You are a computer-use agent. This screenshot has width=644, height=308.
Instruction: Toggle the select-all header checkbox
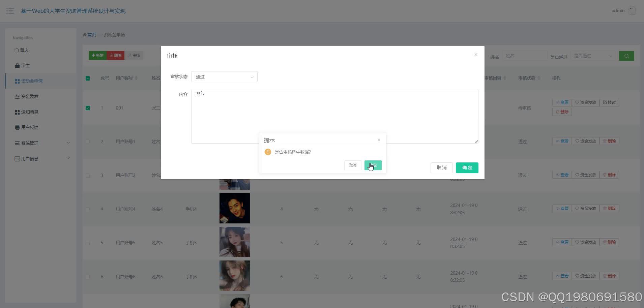coord(88,78)
